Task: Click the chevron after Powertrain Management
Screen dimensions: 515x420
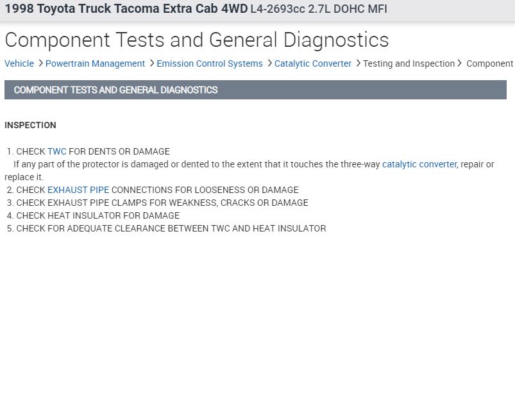Action: tap(152, 63)
